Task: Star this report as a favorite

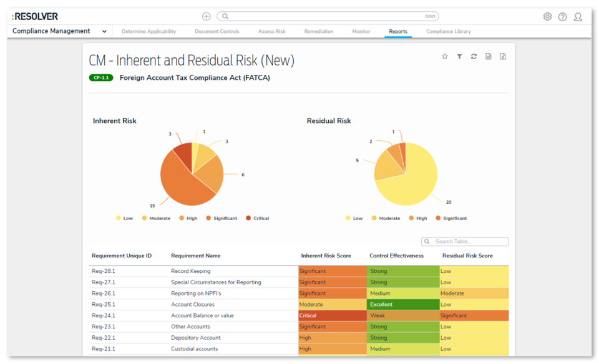Action: pos(444,56)
